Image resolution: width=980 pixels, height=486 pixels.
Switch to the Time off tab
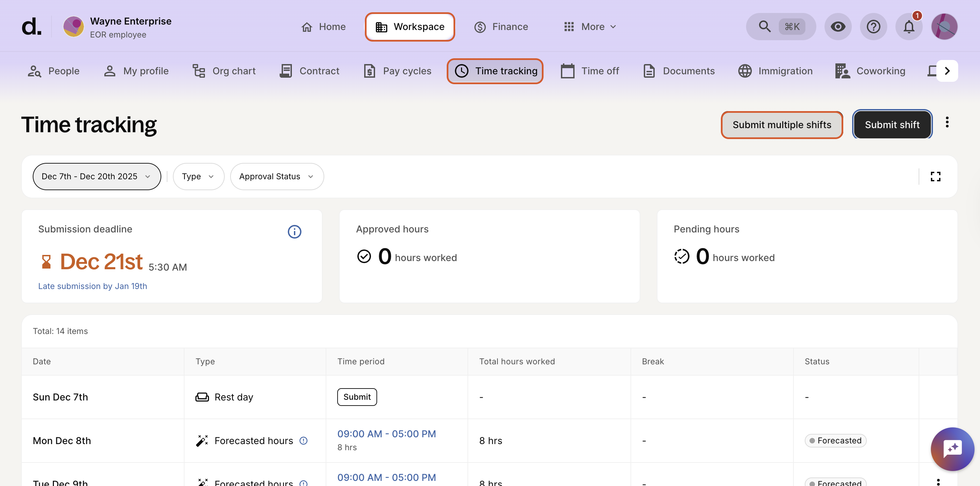(x=590, y=71)
